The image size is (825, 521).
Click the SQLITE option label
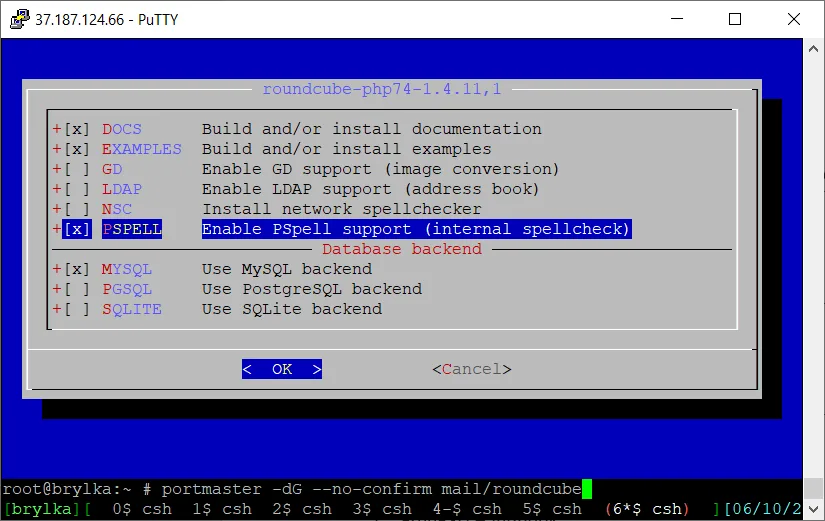coord(132,309)
